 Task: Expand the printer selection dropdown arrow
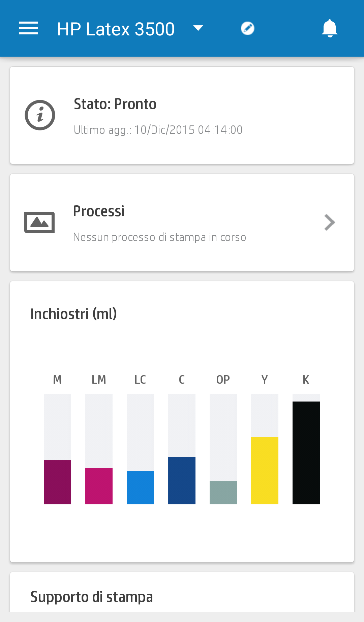coord(198,28)
